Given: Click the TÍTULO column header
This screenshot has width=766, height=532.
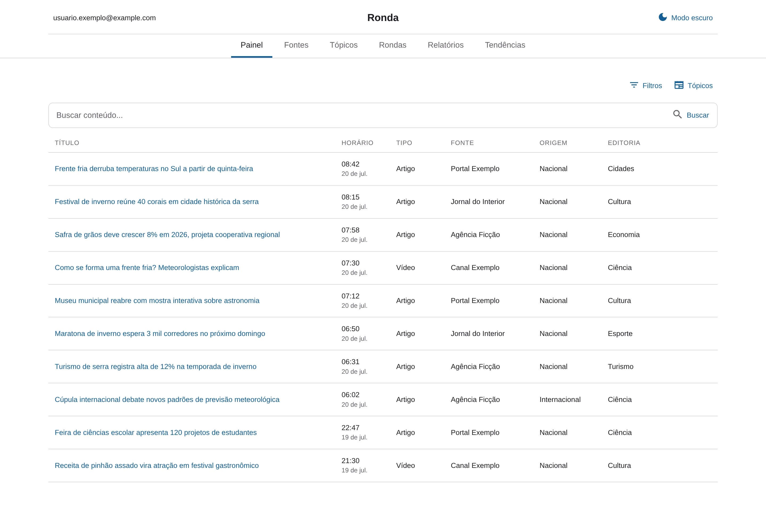Looking at the screenshot, I should (67, 143).
